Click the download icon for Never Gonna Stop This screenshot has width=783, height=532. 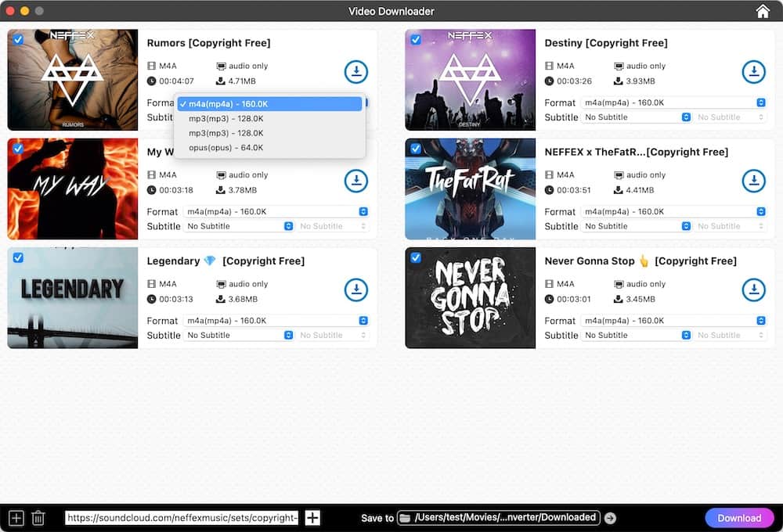[x=754, y=289]
